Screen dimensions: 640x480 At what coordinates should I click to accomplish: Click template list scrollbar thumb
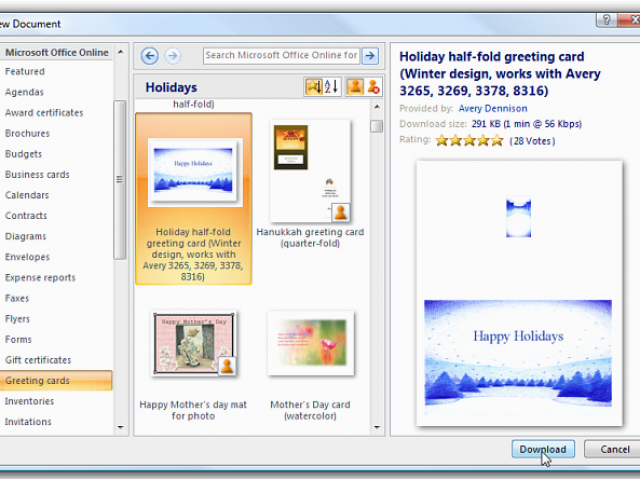click(x=377, y=126)
